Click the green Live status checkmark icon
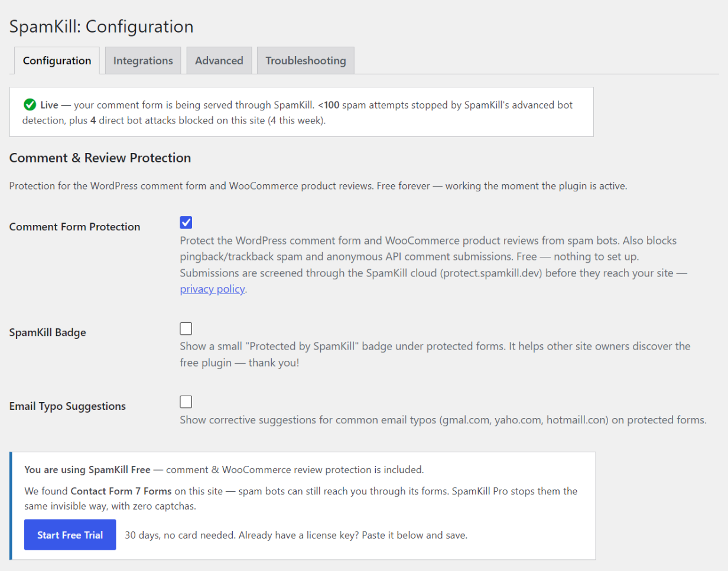The height and width of the screenshot is (571, 728). point(30,105)
